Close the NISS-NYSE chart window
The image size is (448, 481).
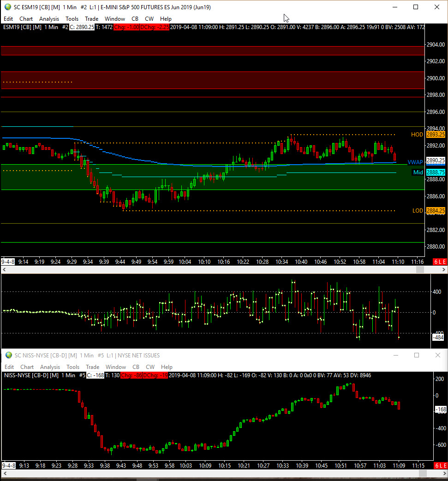point(437,355)
